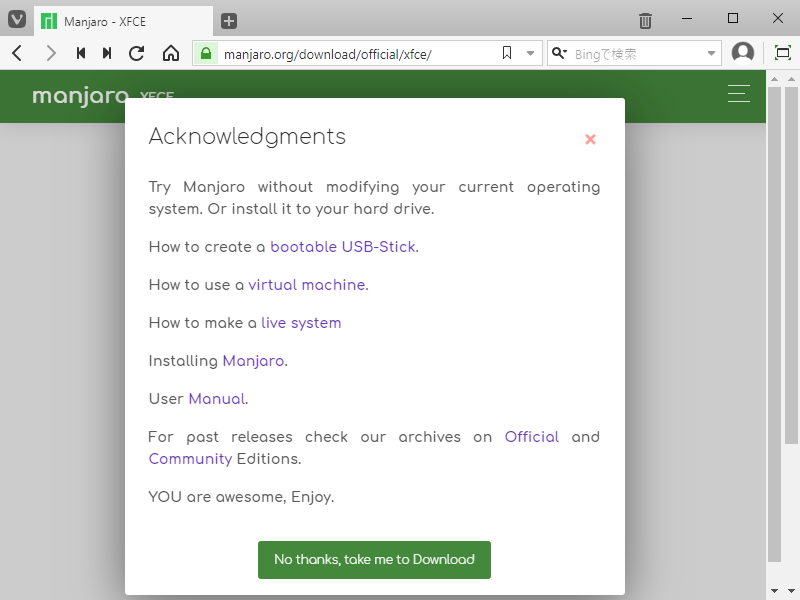Open the User Manual link
Viewport: 800px width, 600px height.
tap(217, 399)
